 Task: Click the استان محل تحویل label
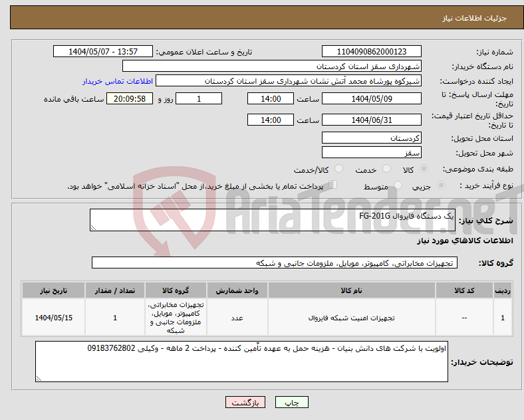(482, 138)
